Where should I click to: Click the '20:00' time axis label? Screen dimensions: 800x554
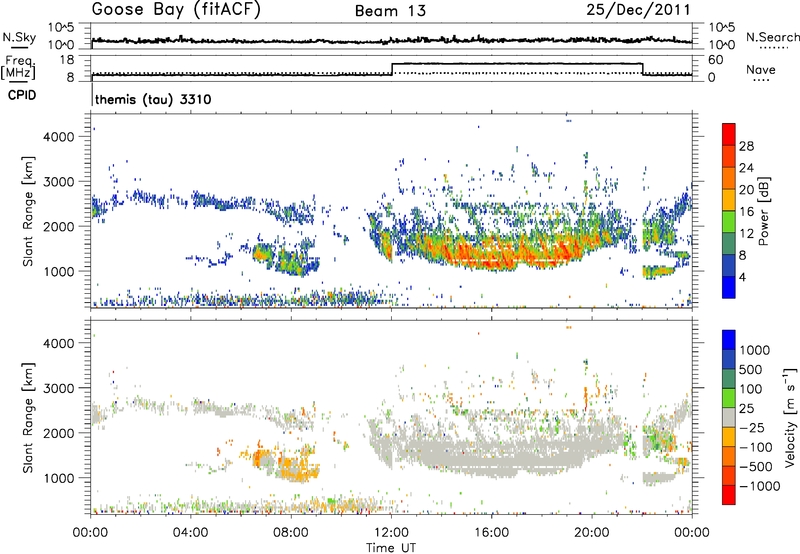click(592, 533)
